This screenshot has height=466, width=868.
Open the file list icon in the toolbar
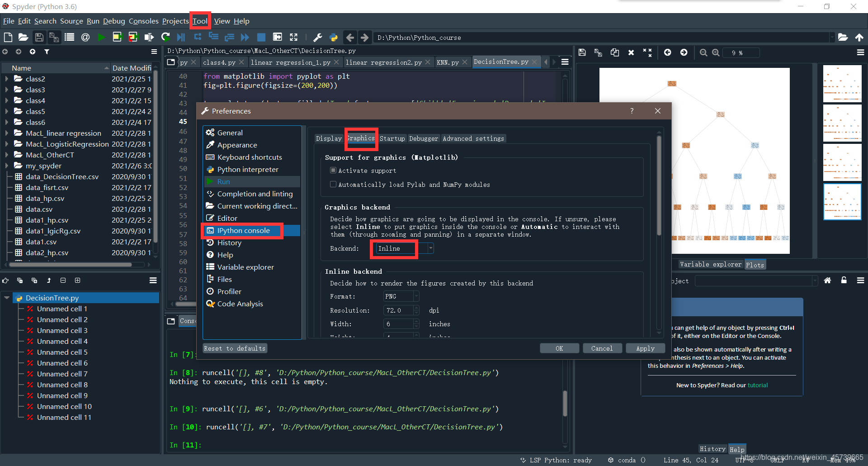[69, 37]
